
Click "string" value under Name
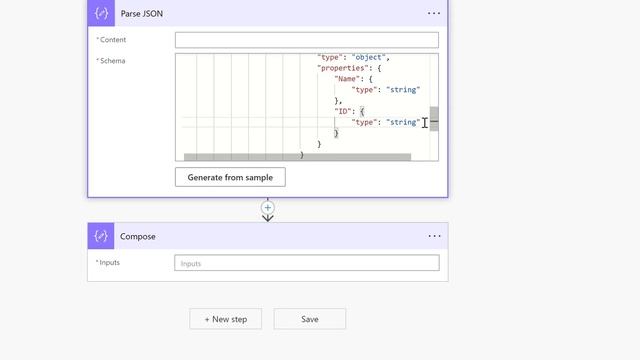click(403, 90)
